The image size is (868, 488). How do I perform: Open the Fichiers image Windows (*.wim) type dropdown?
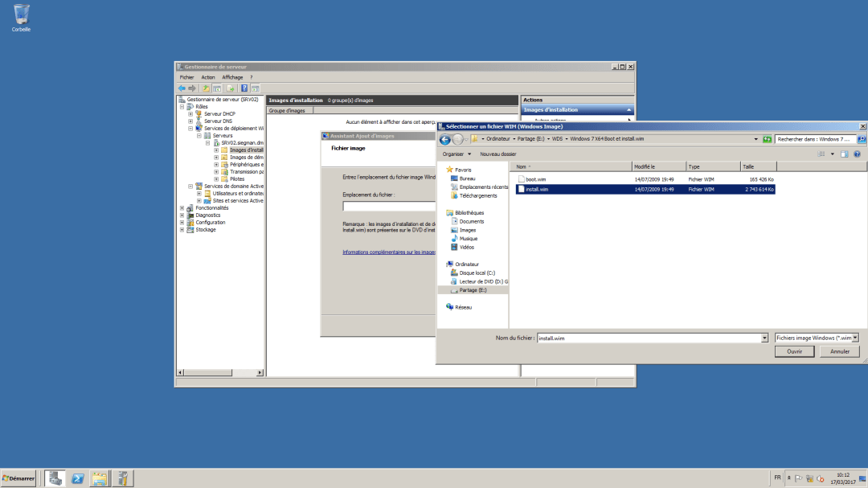click(x=816, y=338)
